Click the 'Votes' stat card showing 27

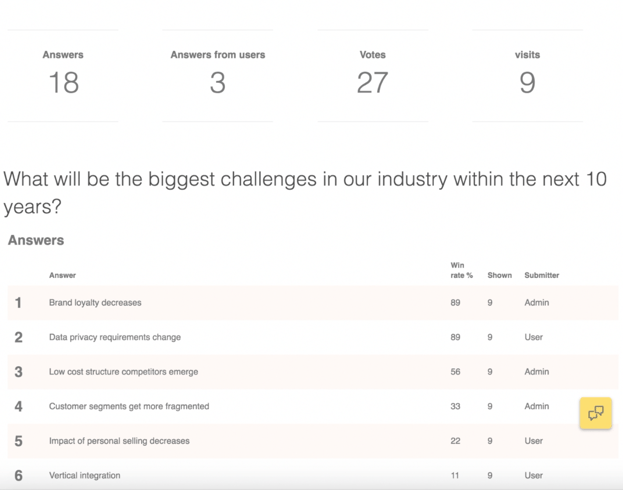pos(373,76)
